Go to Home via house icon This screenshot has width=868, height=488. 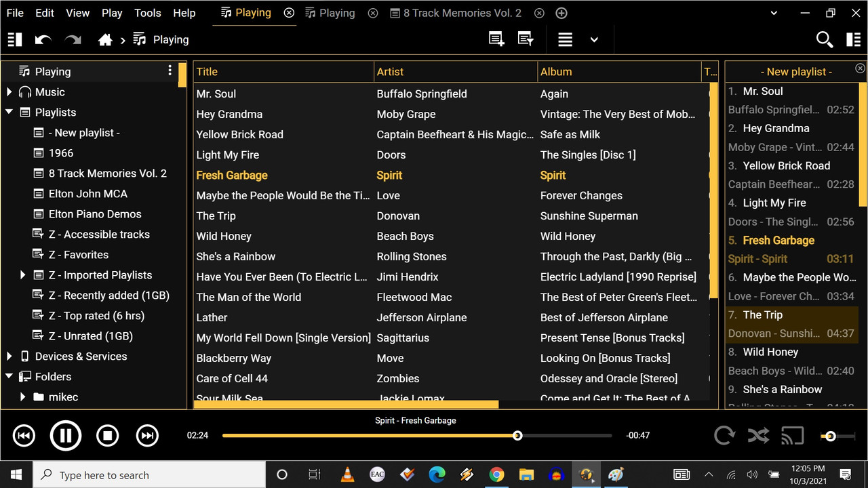[x=105, y=40]
